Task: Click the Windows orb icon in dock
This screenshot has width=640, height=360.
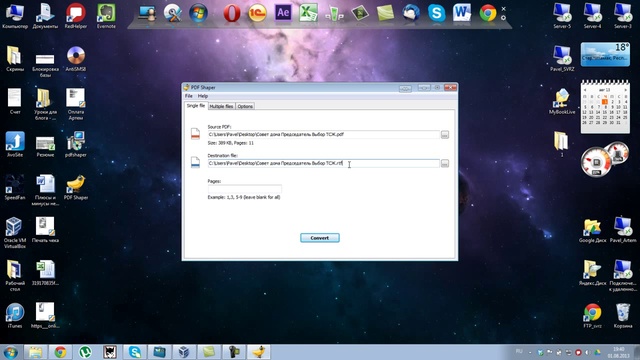Action: 198,13
